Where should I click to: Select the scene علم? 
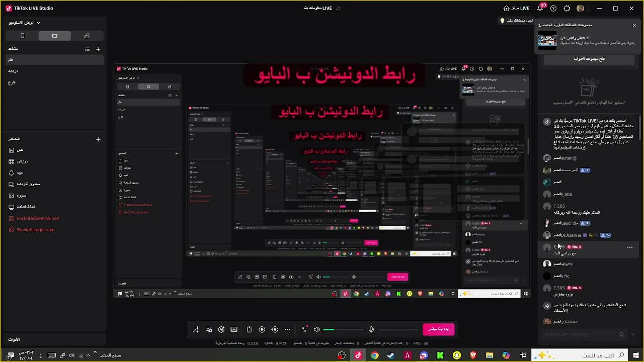point(54,59)
